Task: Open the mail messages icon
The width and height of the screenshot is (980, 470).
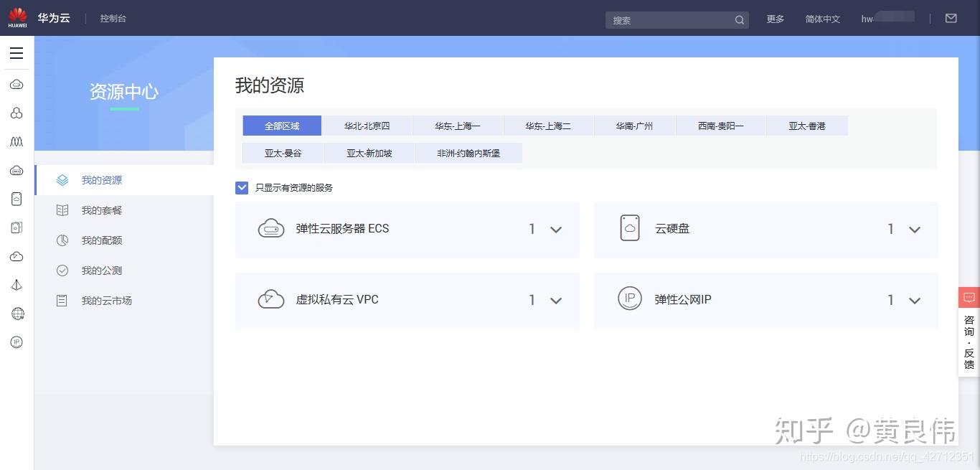Action: 951,19
